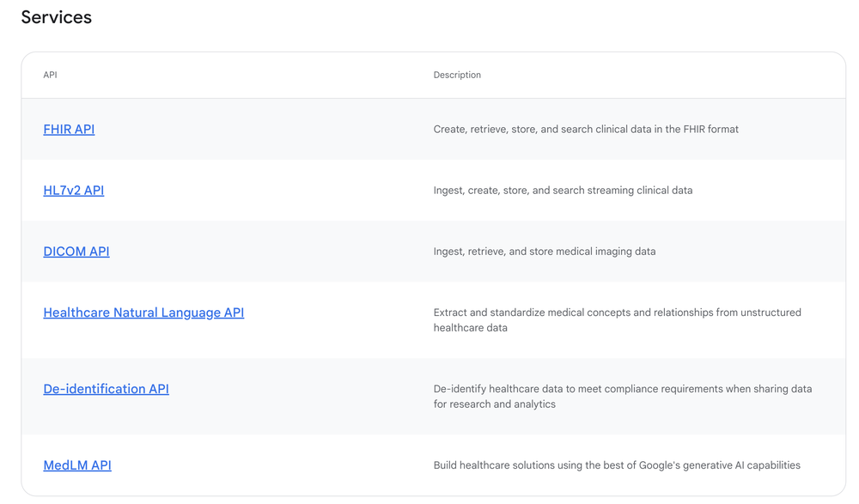The height and width of the screenshot is (504, 859).
Task: Click the unstructured healthcare data description text
Action: coord(617,320)
